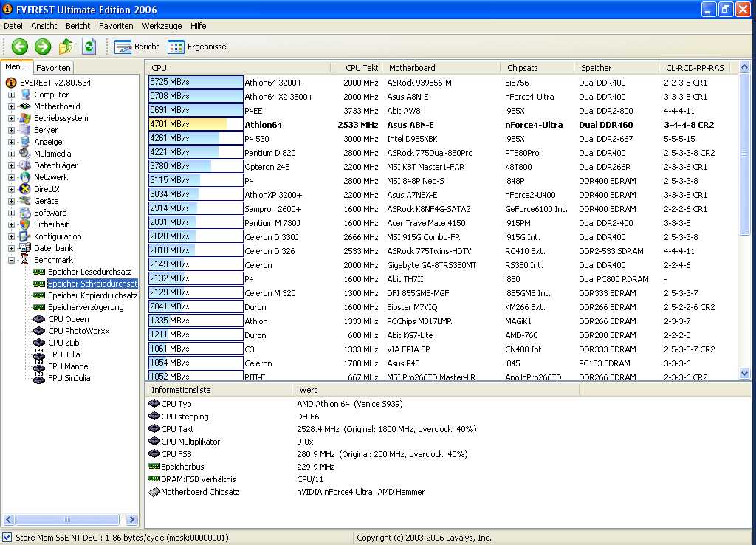The height and width of the screenshot is (545, 756).
Task: Expand the Multimedia tree node
Action: pos(11,154)
